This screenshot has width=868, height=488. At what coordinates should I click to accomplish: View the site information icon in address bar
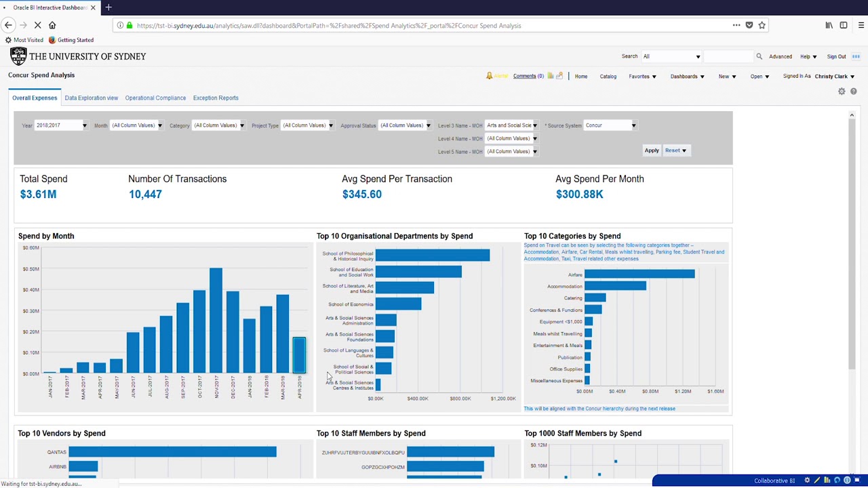click(x=120, y=25)
